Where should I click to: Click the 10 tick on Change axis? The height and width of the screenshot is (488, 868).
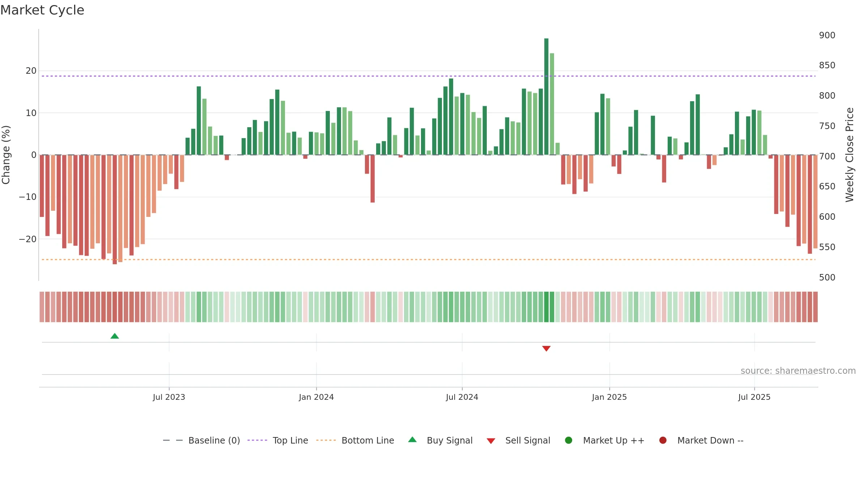(x=31, y=113)
